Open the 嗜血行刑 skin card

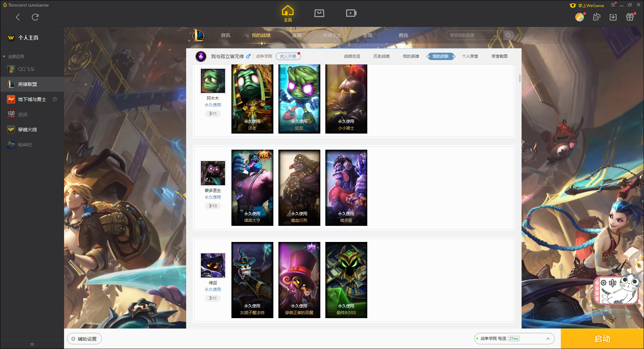[x=299, y=188]
